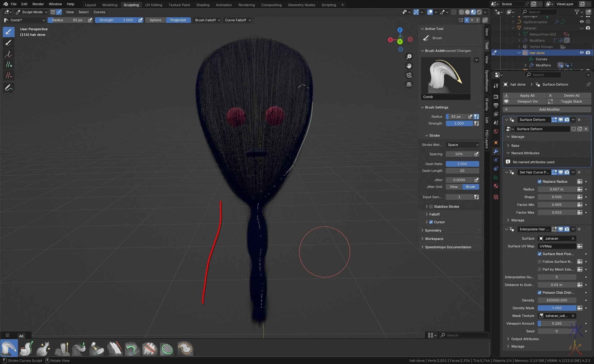
Task: Open the Modifiers wrench properties tab
Action: click(x=496, y=151)
